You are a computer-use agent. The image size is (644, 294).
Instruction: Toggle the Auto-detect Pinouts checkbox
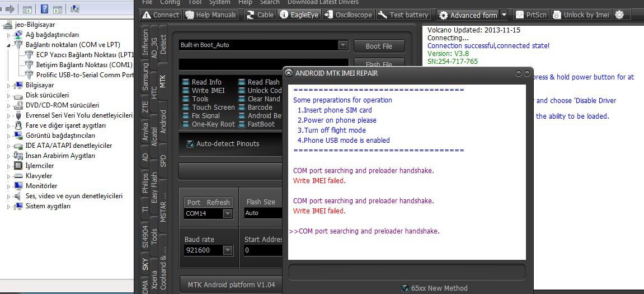point(190,144)
